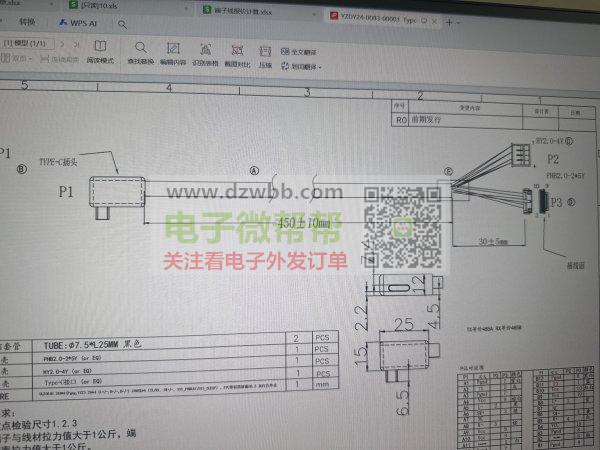Jump to the last page arrow
The image size is (600, 450).
tap(77, 45)
